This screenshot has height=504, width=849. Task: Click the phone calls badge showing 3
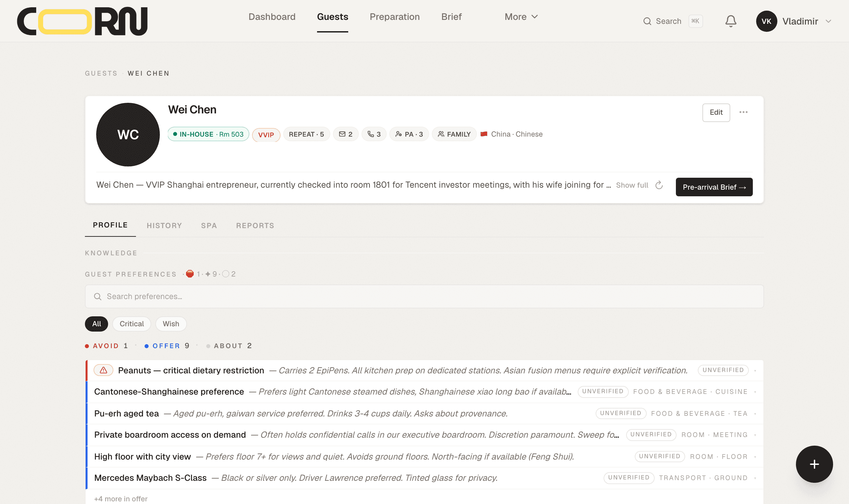tap(373, 134)
